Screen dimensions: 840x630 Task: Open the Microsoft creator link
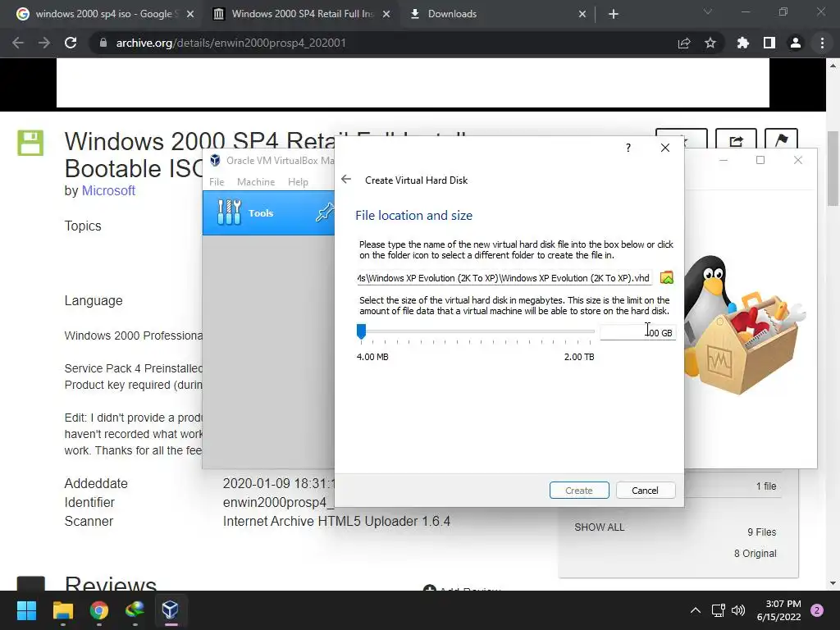[x=108, y=190]
